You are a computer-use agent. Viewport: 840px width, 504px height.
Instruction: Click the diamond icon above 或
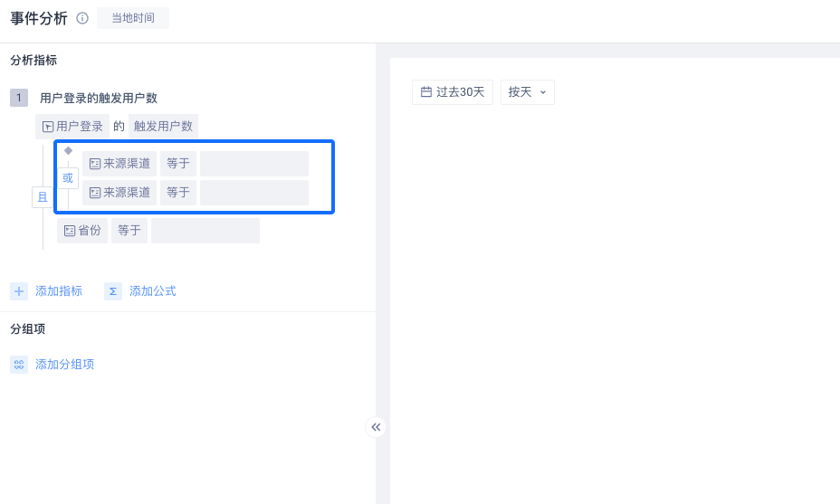pos(68,150)
